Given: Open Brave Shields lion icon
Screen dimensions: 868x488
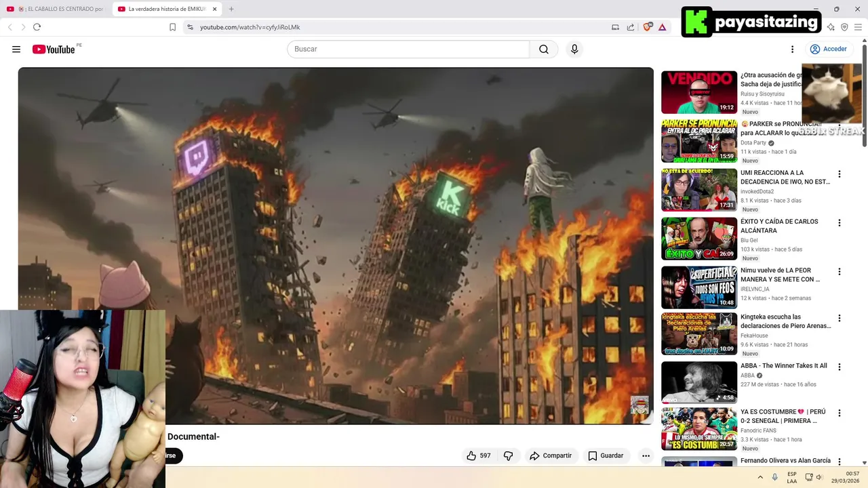Looking at the screenshot, I should click(x=648, y=27).
